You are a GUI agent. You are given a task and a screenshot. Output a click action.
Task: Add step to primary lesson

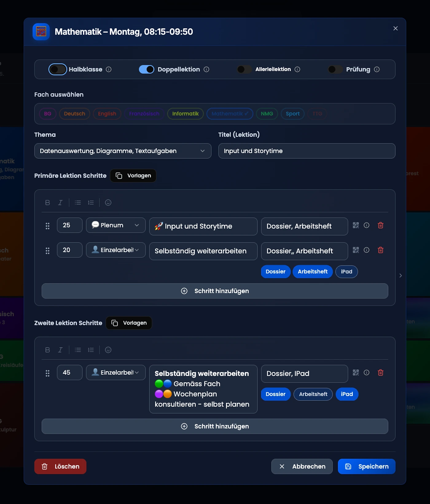(215, 291)
